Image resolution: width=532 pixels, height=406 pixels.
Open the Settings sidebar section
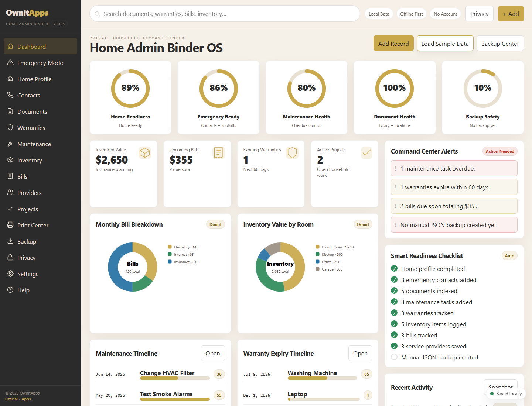[40, 274]
